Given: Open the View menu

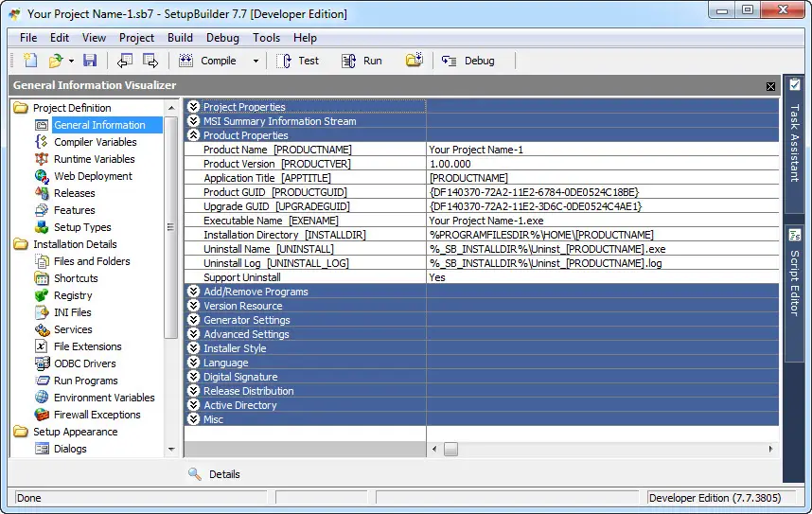Looking at the screenshot, I should click(95, 38).
